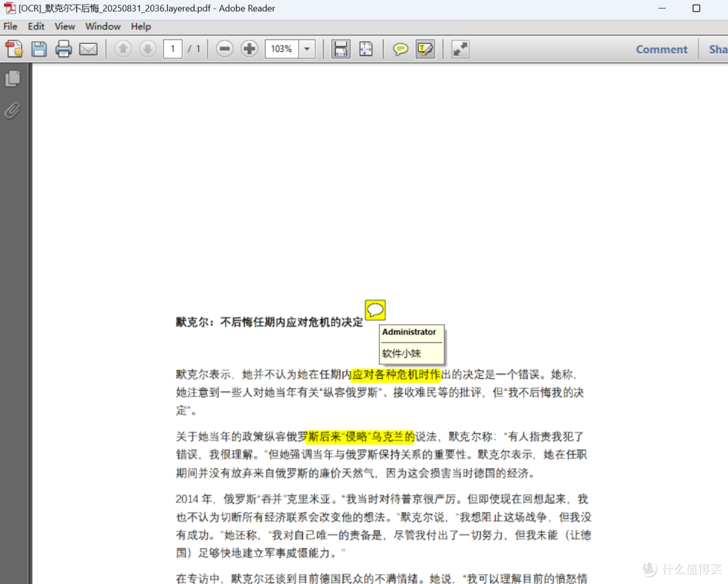The height and width of the screenshot is (584, 728).
Task: Show page thumbnails panel icon
Action: tap(13, 78)
